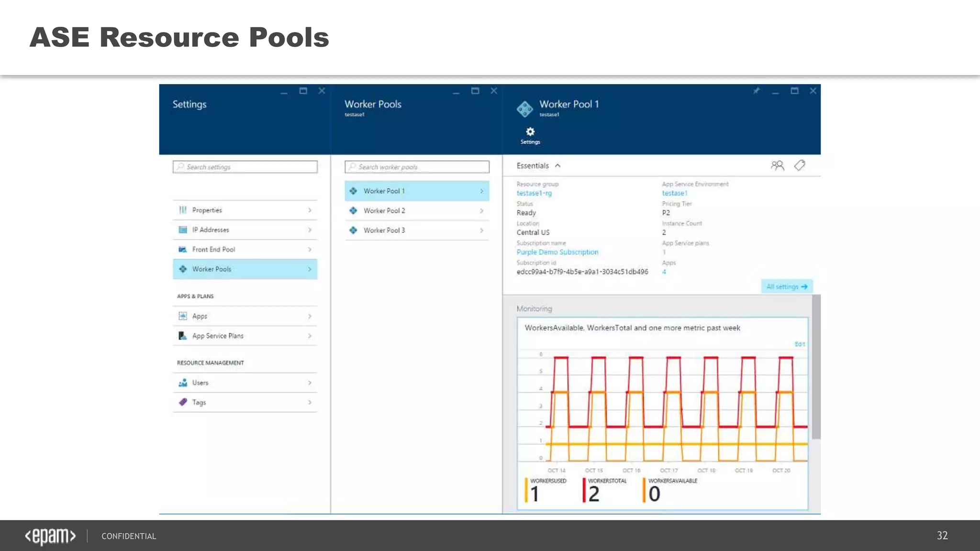Expand chevron on Worker Pool 3 row
This screenshot has width=980, height=551.
[481, 230]
